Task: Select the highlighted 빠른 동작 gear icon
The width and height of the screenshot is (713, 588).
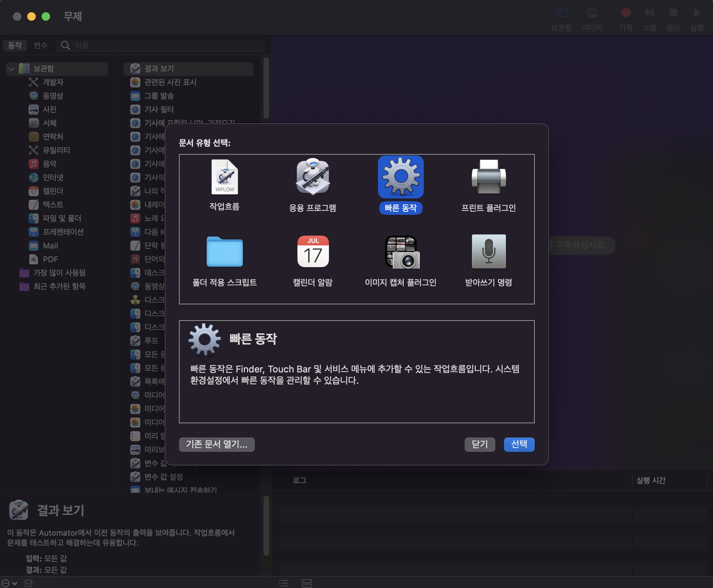Action: click(401, 177)
